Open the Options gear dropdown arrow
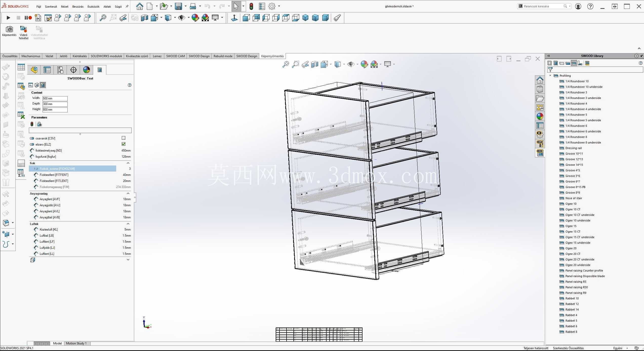This screenshot has width=644, height=351. 279,6
